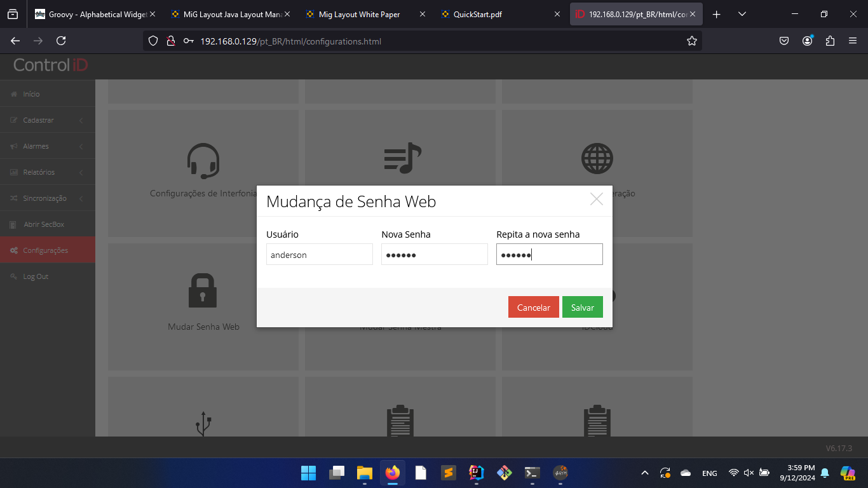The height and width of the screenshot is (488, 868).
Task: Switch to the QuickStart.pdf browser tab
Action: (x=478, y=14)
